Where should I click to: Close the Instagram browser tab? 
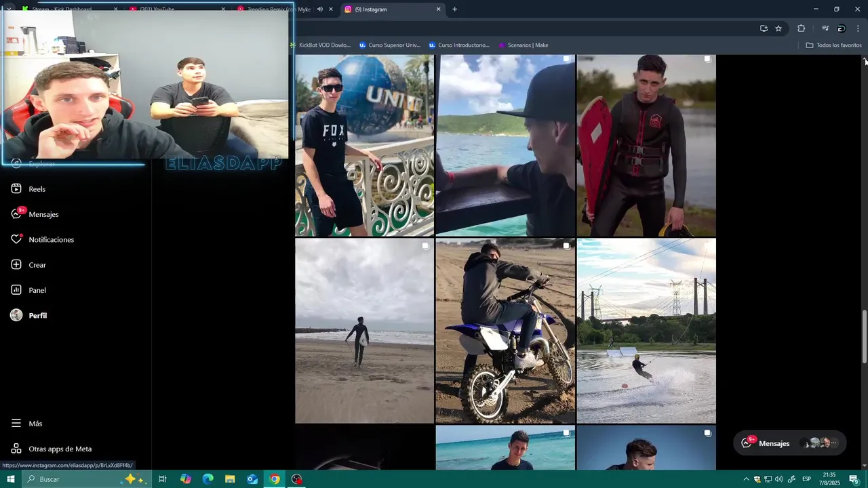click(438, 9)
